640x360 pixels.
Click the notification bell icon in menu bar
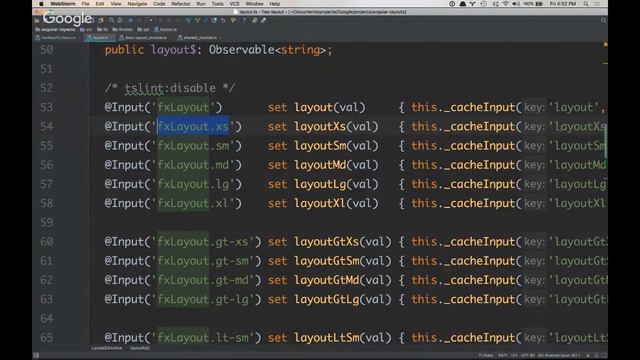pyautogui.click(x=462, y=4)
